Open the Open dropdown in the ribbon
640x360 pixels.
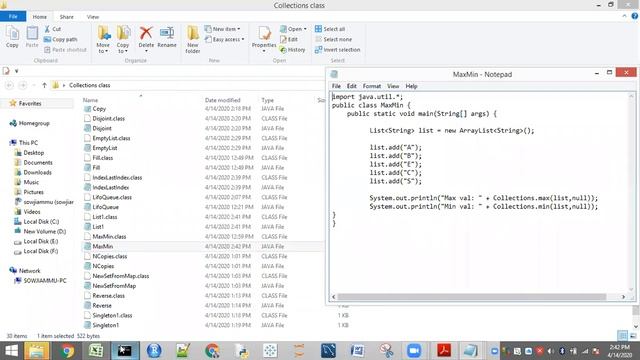tap(293, 29)
